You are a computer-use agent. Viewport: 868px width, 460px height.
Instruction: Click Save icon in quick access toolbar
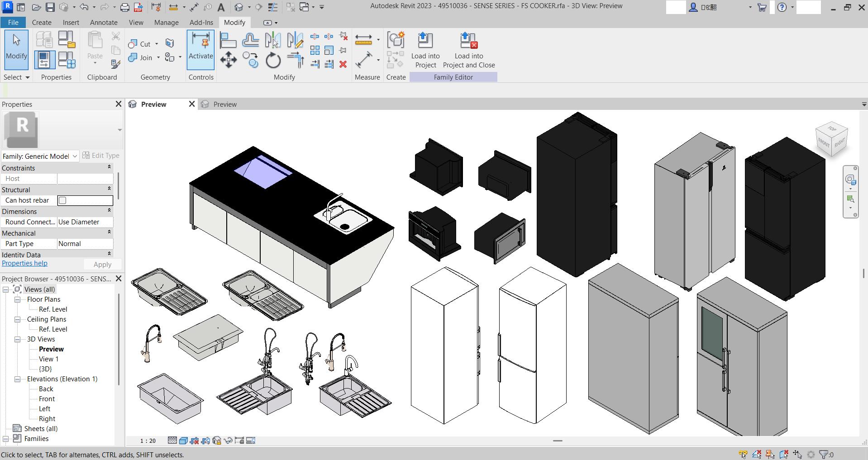point(50,7)
